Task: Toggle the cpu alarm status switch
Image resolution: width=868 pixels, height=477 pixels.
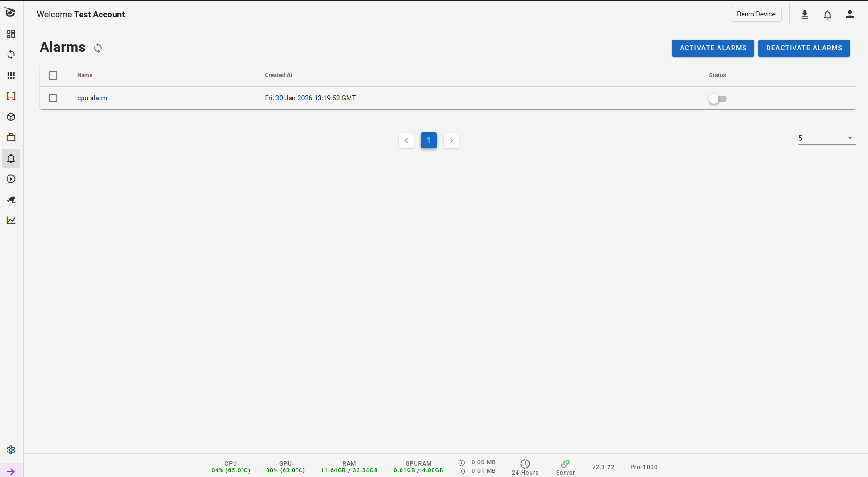Action: pos(718,99)
